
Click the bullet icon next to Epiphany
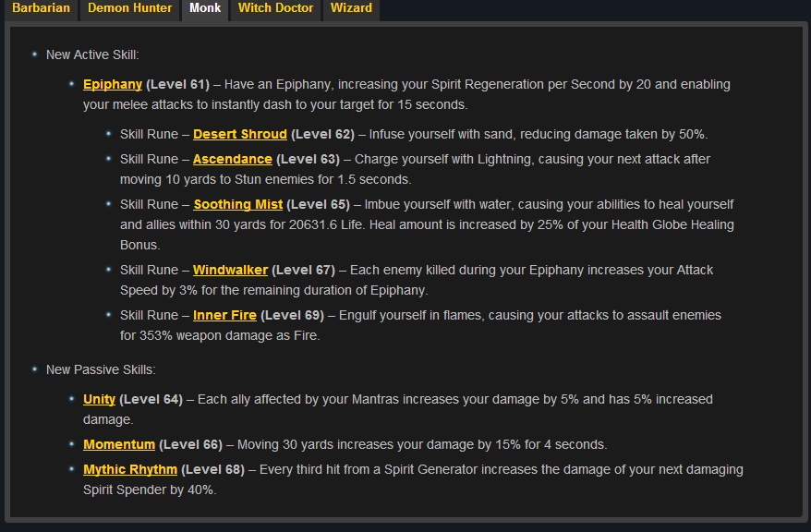click(x=72, y=84)
